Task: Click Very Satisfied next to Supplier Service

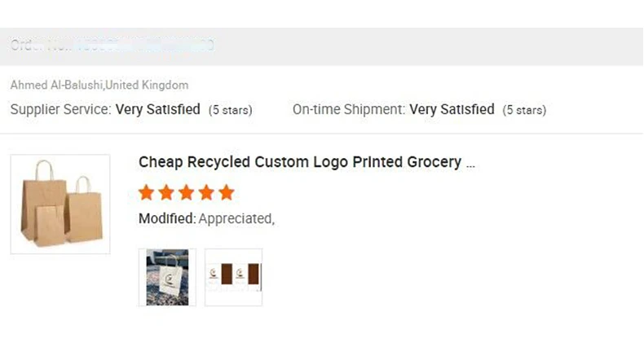Action: pyautogui.click(x=158, y=109)
